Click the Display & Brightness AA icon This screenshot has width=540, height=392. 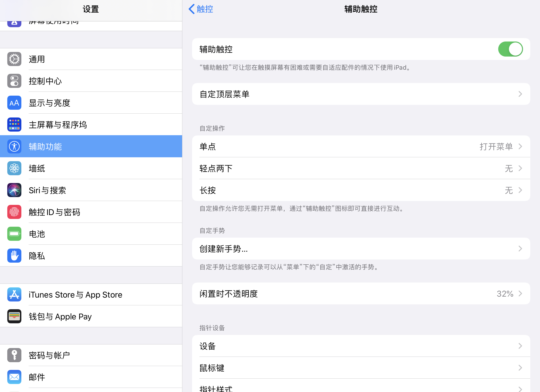pyautogui.click(x=14, y=103)
